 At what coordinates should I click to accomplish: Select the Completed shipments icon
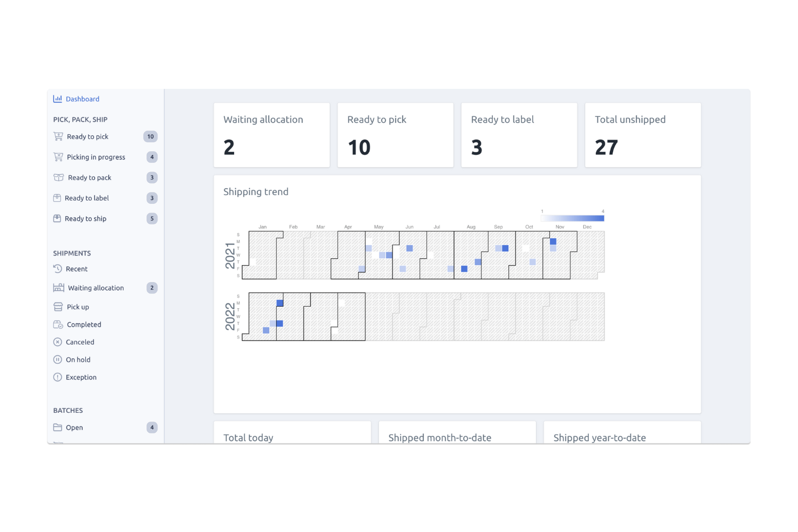(58, 324)
